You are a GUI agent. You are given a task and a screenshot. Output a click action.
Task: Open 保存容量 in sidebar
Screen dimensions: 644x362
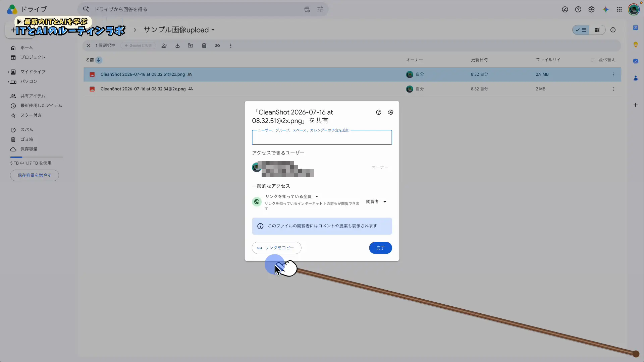click(29, 149)
